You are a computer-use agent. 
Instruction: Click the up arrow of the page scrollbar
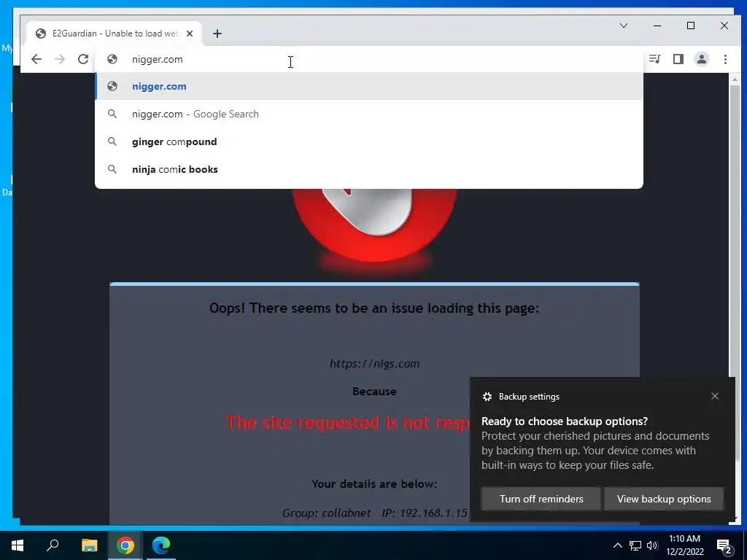(x=735, y=79)
